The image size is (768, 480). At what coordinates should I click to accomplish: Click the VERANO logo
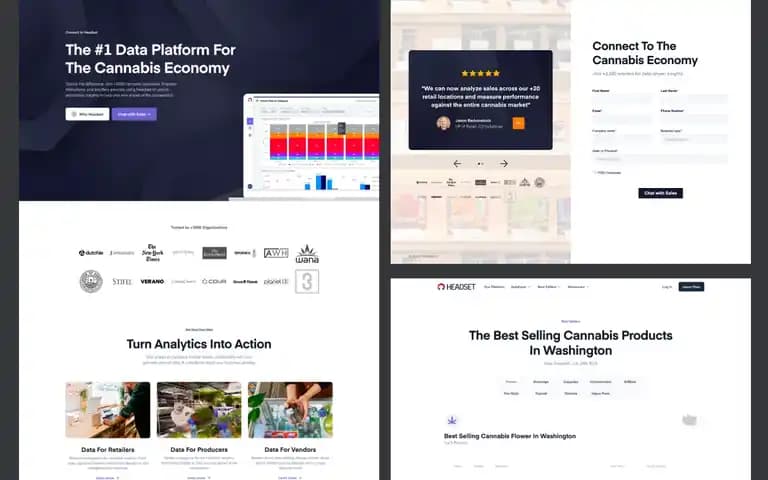pyautogui.click(x=152, y=282)
